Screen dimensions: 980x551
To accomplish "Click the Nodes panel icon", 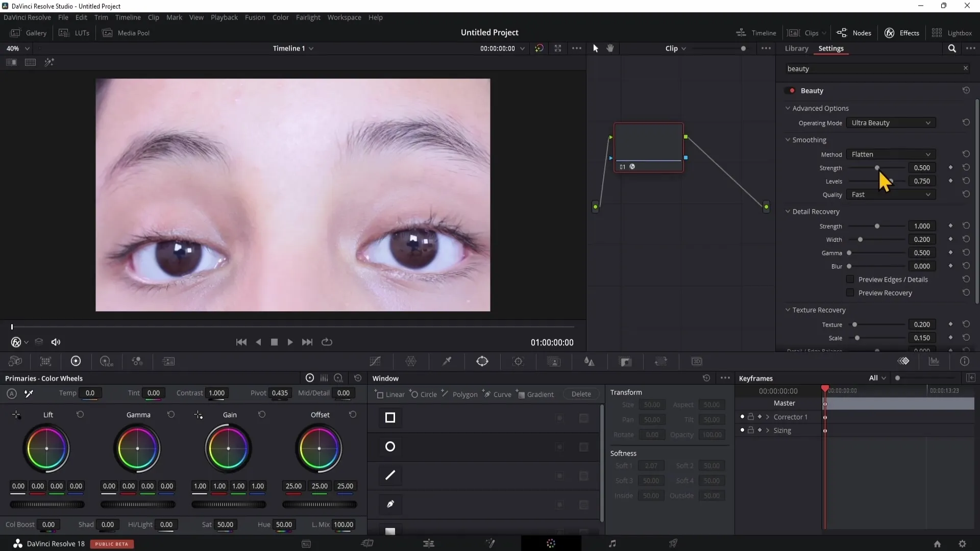I will (842, 32).
